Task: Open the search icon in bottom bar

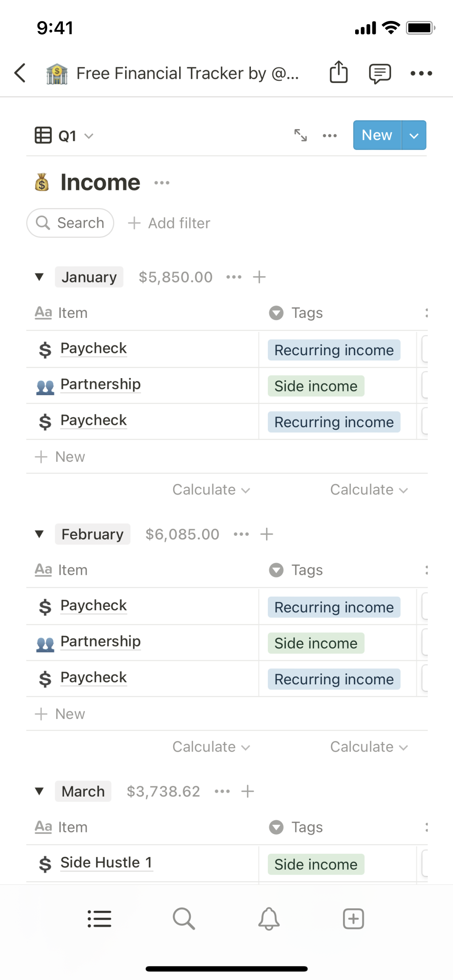Action: pos(184,919)
